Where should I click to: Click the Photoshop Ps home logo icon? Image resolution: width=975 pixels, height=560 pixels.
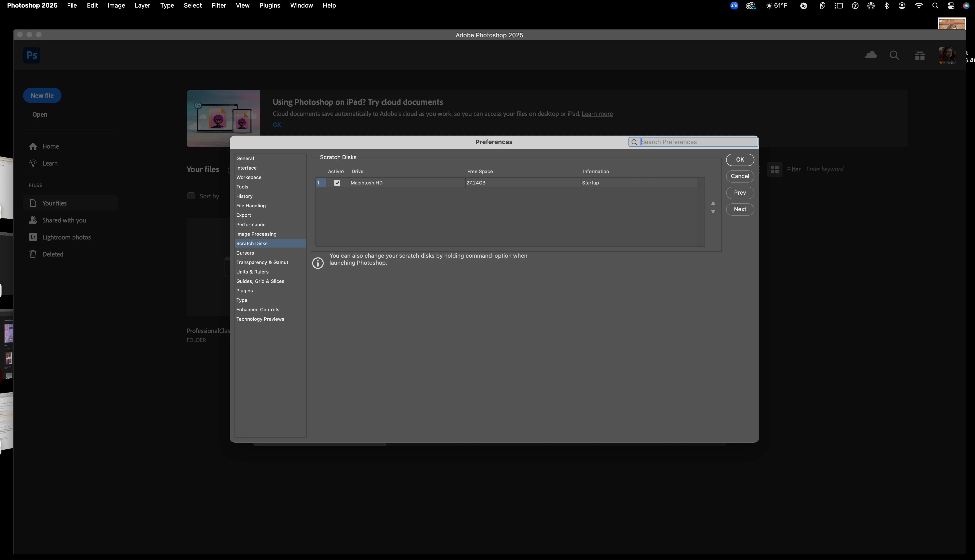pos(32,55)
